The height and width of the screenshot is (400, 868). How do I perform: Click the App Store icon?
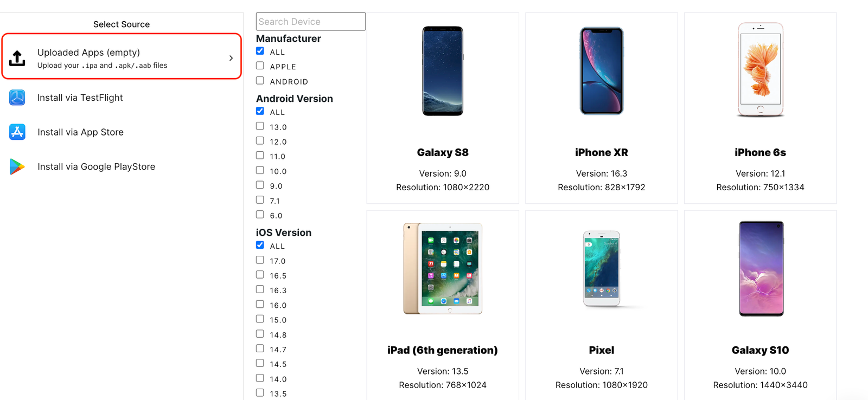(17, 132)
